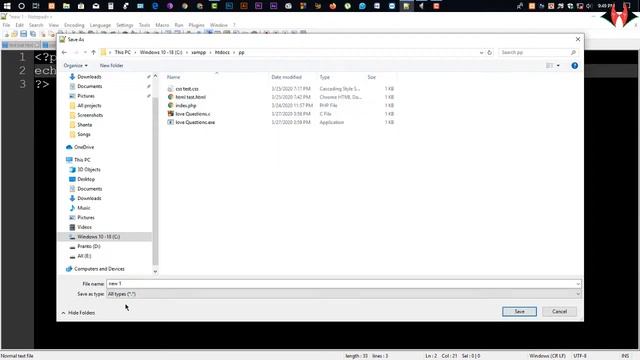Click the search magnifier in Search pp box

coord(573,52)
